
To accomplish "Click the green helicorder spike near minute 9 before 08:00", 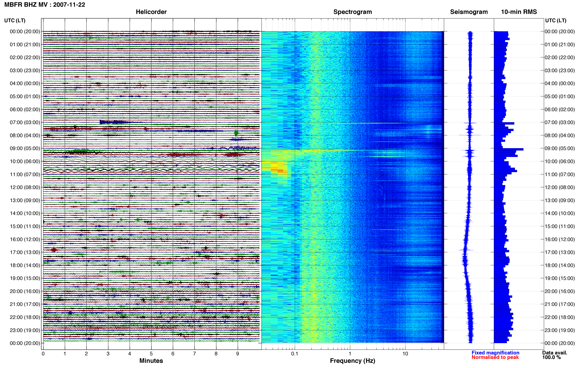I will pyautogui.click(x=236, y=133).
